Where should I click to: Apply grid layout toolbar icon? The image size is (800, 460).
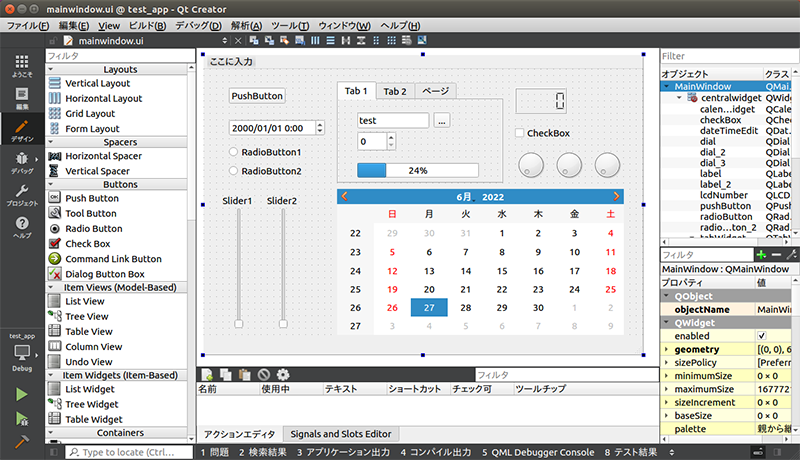click(x=391, y=40)
